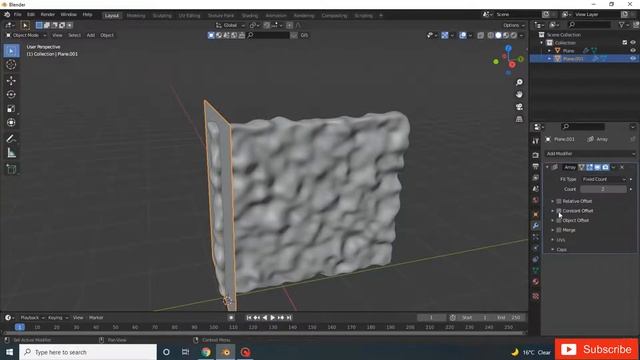The width and height of the screenshot is (640, 360).
Task: Enable the Object Offset checkbox
Action: click(x=559, y=220)
